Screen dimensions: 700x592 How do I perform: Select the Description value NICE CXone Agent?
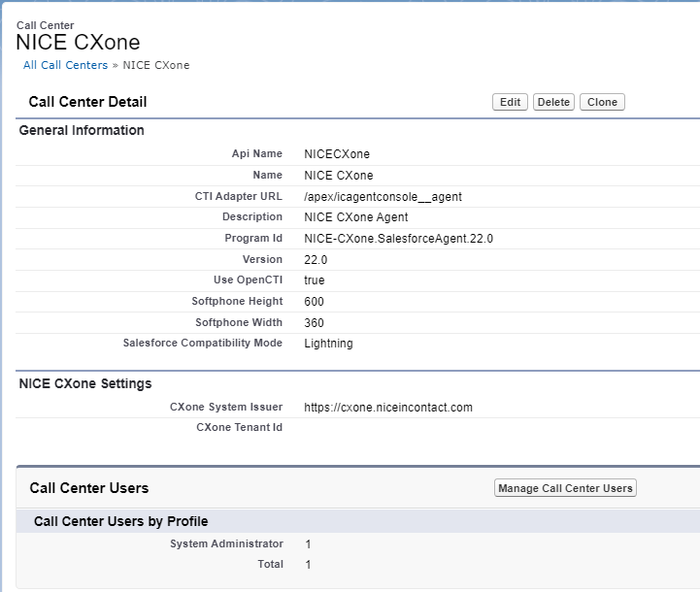pos(355,217)
